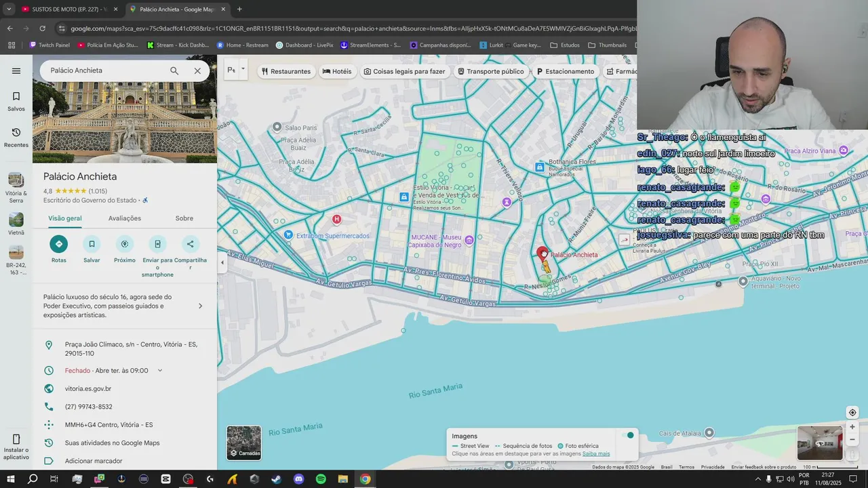Open the Street View photo thumbnail
Screen dimensions: 868x488
click(820, 443)
